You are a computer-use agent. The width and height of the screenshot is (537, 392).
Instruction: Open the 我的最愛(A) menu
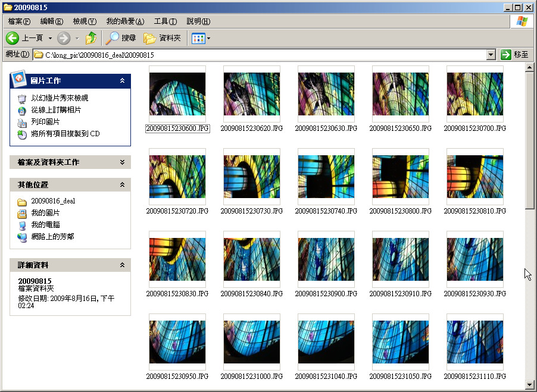[x=125, y=21]
